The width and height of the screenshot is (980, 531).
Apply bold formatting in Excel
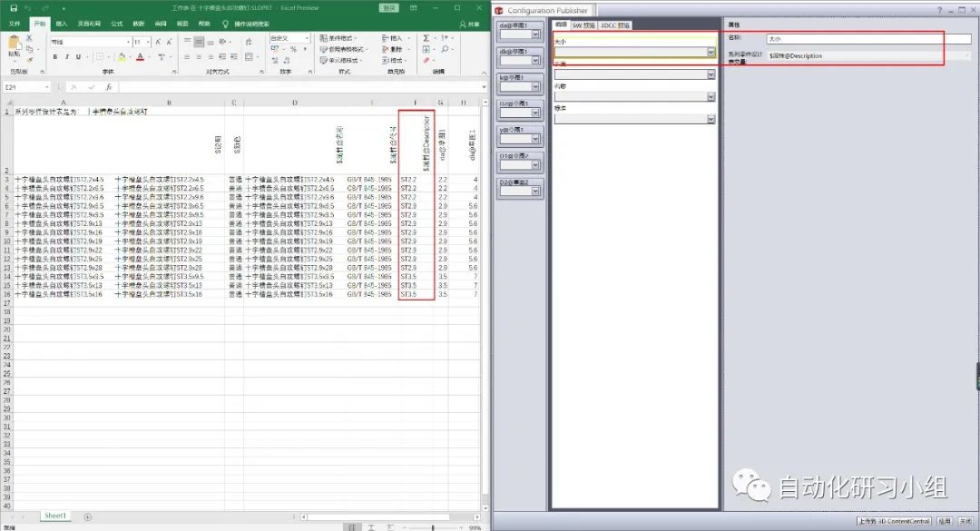pos(55,57)
